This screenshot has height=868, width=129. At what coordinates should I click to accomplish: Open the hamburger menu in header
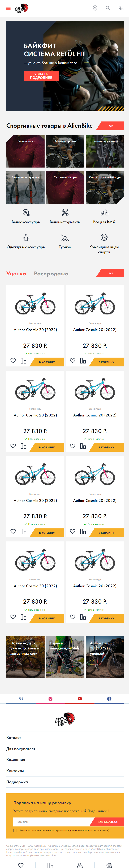(8, 9)
